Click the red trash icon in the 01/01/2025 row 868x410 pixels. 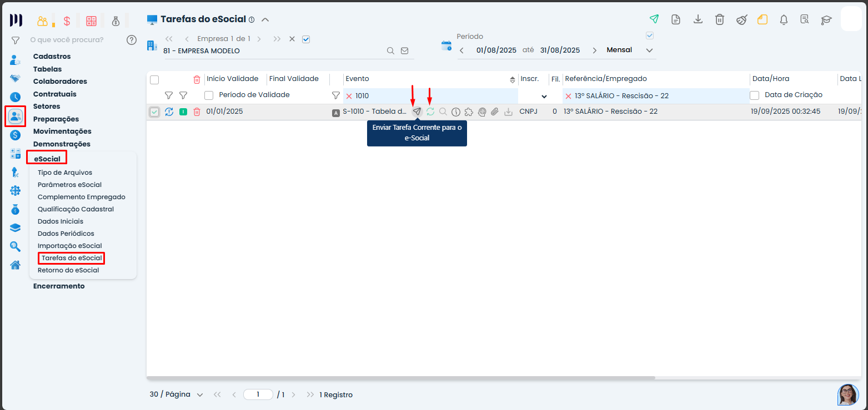[197, 112]
